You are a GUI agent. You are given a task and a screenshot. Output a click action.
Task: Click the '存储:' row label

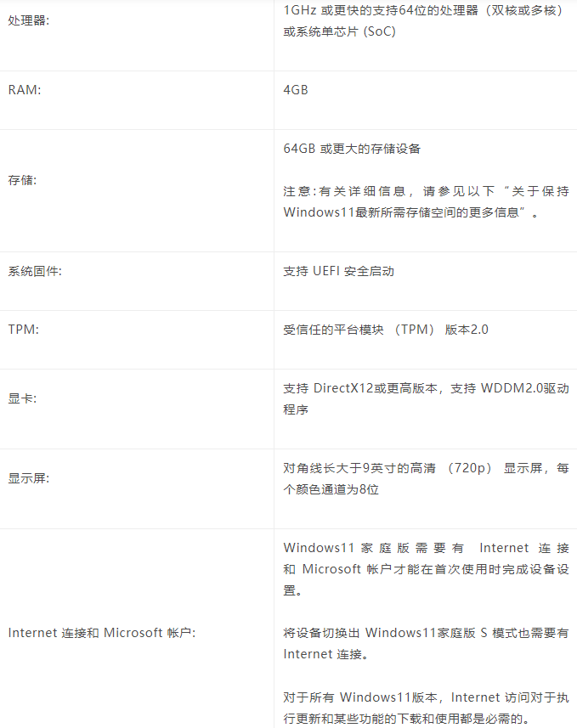click(x=22, y=180)
